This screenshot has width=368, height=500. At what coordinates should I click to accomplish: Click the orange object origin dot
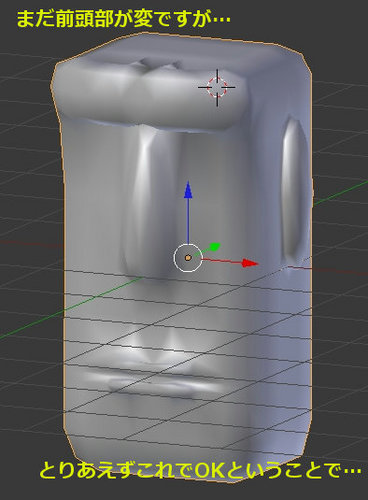188,258
